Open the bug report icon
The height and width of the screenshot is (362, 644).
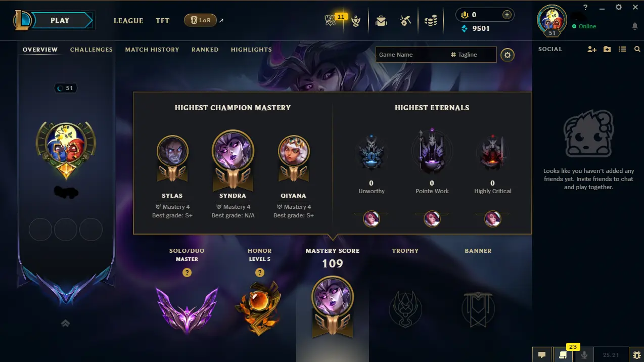[x=636, y=354]
